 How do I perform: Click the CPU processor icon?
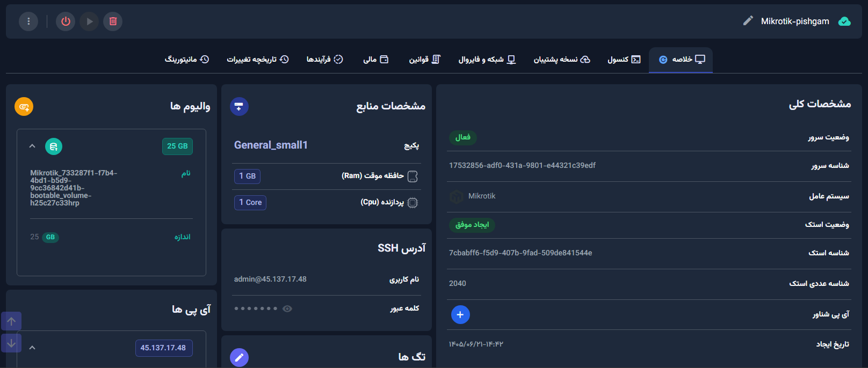tap(413, 203)
